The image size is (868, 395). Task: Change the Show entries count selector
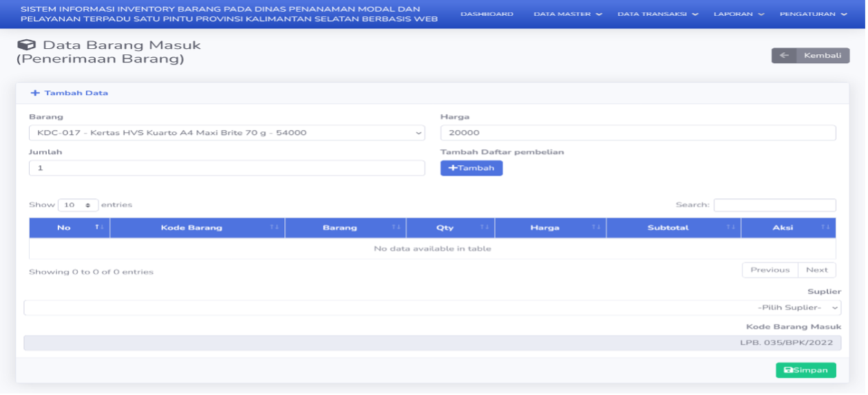click(x=78, y=205)
